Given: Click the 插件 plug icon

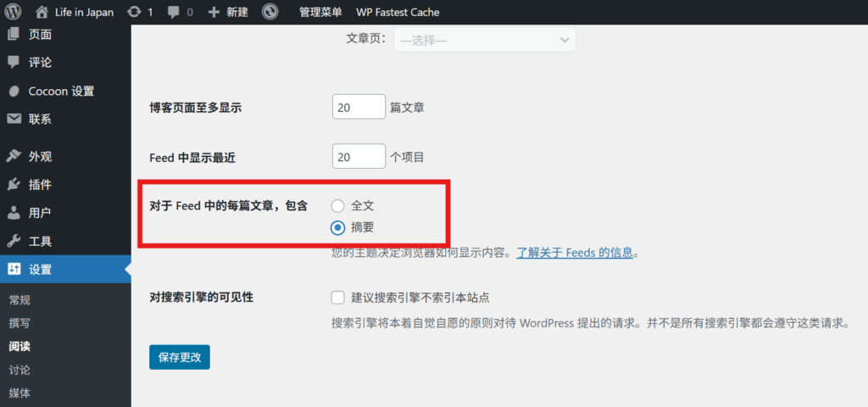Looking at the screenshot, I should pyautogui.click(x=14, y=184).
